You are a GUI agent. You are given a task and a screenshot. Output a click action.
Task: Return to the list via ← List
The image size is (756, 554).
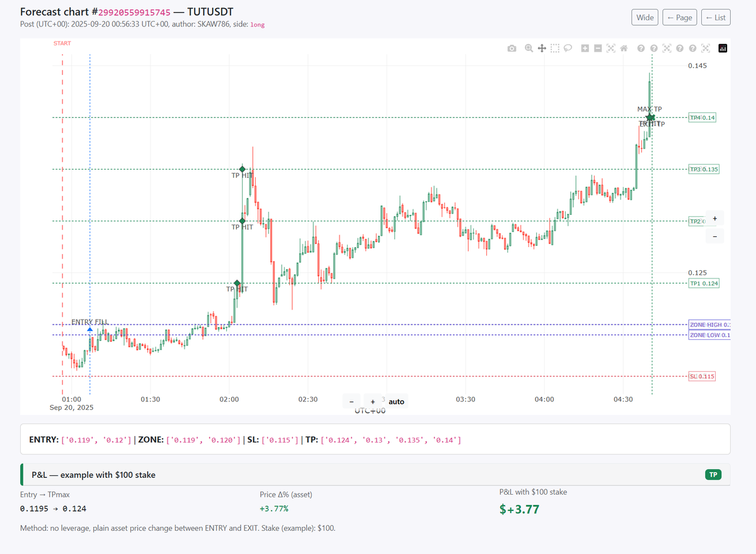coord(716,18)
